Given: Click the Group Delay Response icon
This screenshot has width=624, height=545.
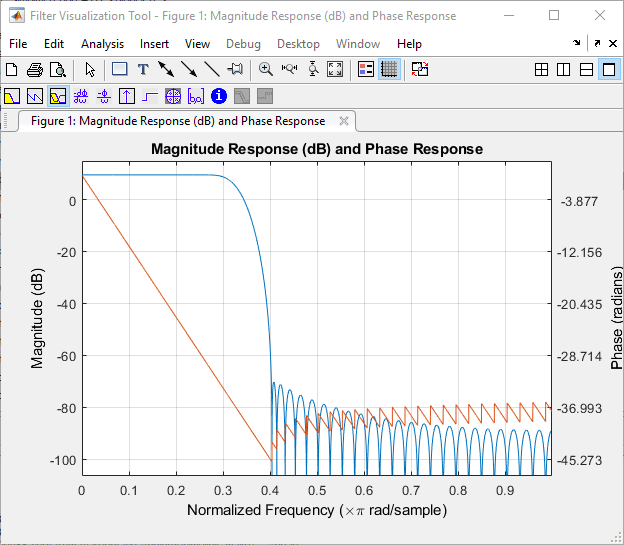Looking at the screenshot, I should tap(81, 97).
